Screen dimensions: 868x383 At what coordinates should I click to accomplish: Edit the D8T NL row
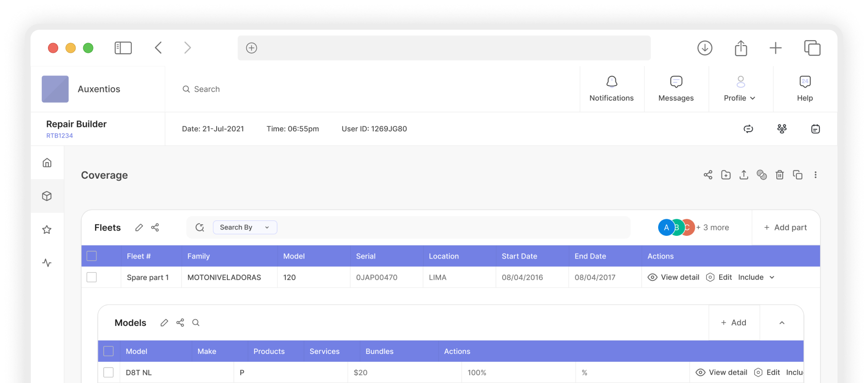(x=767, y=372)
